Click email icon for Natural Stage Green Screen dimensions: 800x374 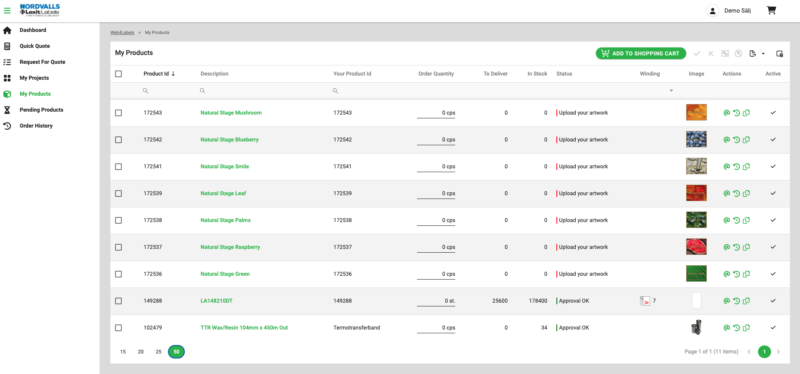click(727, 274)
